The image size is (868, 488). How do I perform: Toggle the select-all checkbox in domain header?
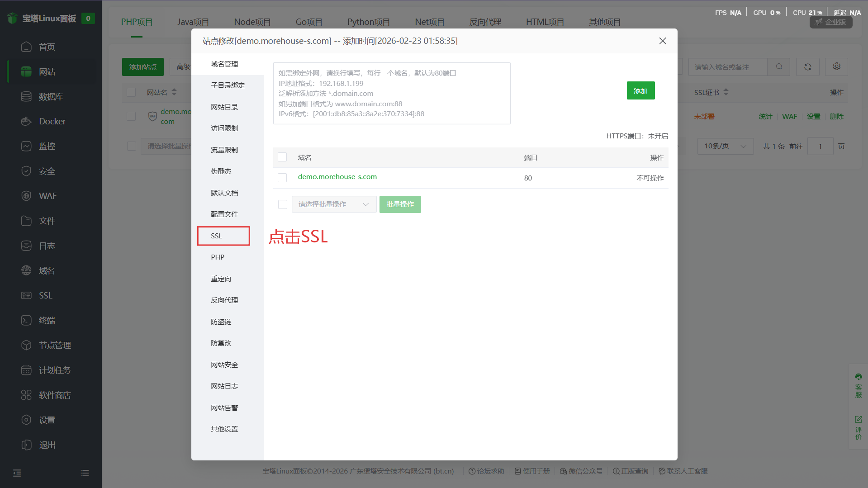282,157
